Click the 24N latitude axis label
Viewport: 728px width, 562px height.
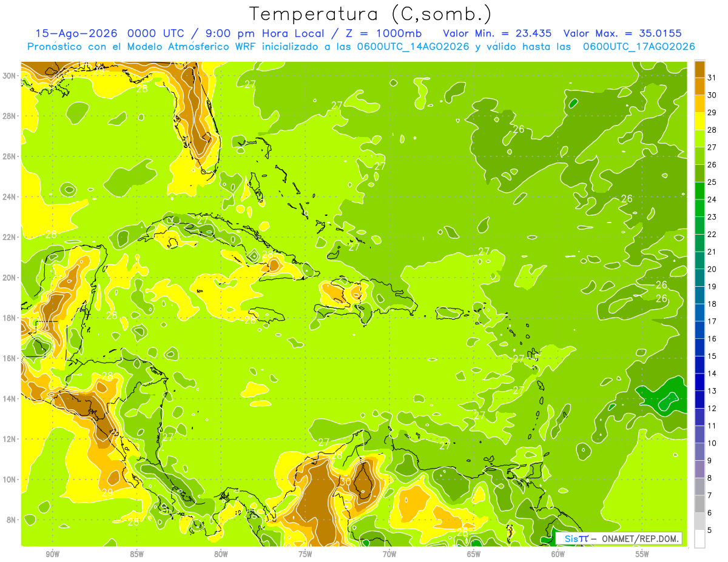(x=9, y=196)
